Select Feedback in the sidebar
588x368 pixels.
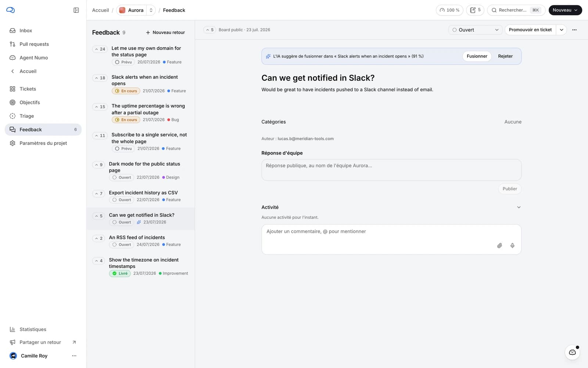43,130
